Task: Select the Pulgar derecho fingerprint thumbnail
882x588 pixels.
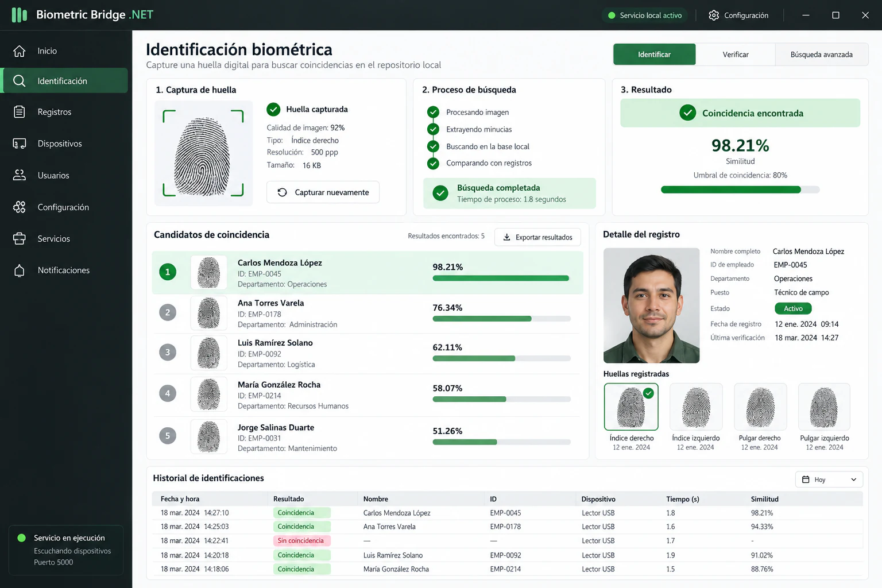Action: click(760, 407)
